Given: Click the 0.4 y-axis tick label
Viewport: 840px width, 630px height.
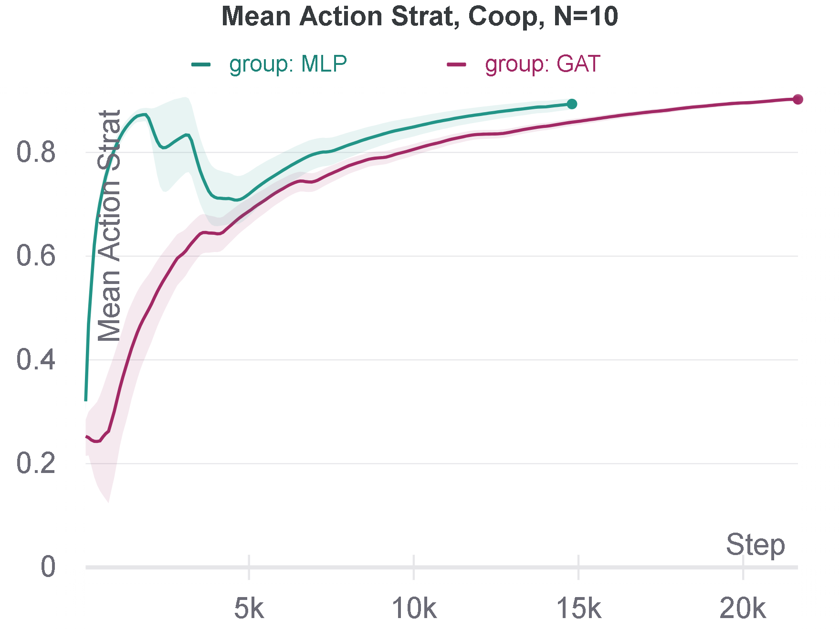Looking at the screenshot, I should (x=36, y=360).
